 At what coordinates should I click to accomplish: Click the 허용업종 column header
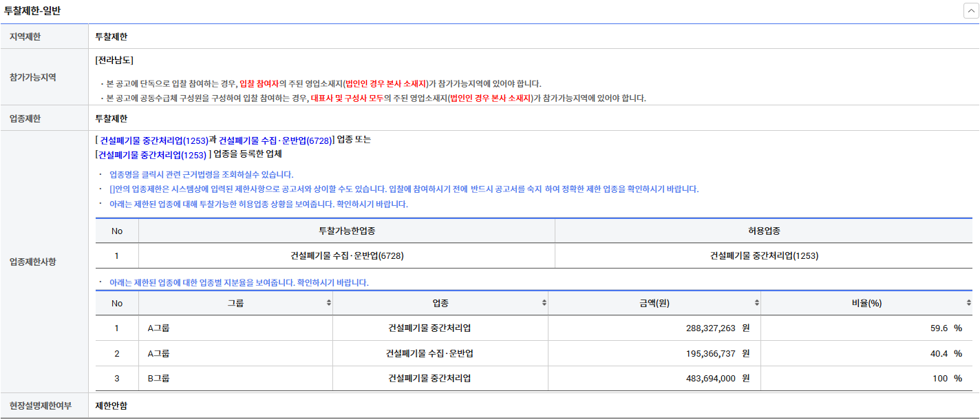[764, 231]
